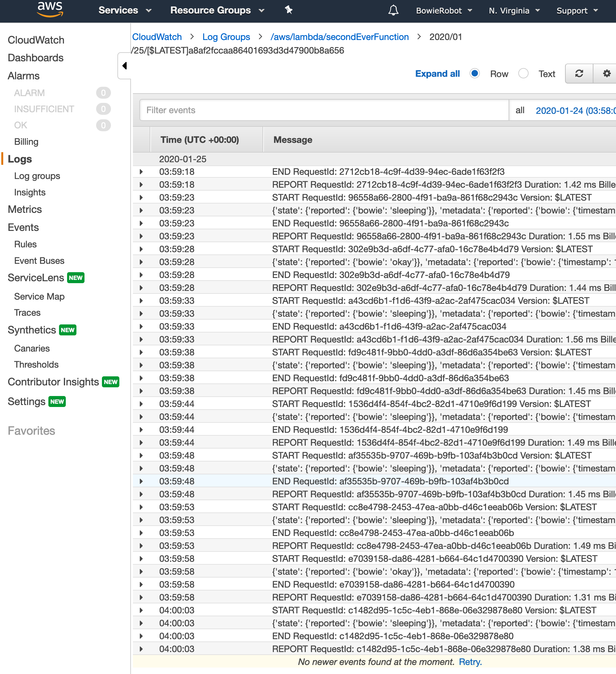Expand END RequestId 2712cb18 row
This screenshot has width=616, height=674.
click(x=141, y=172)
